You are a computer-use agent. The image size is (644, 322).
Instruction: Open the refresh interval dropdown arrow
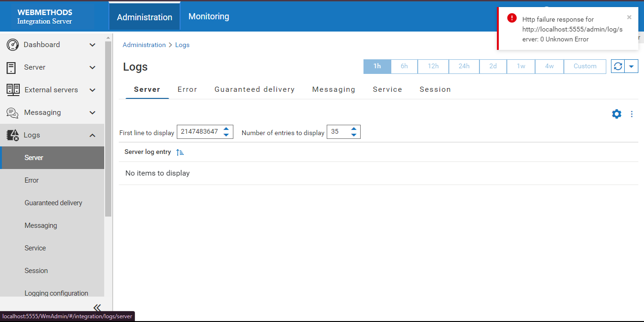pyautogui.click(x=631, y=66)
